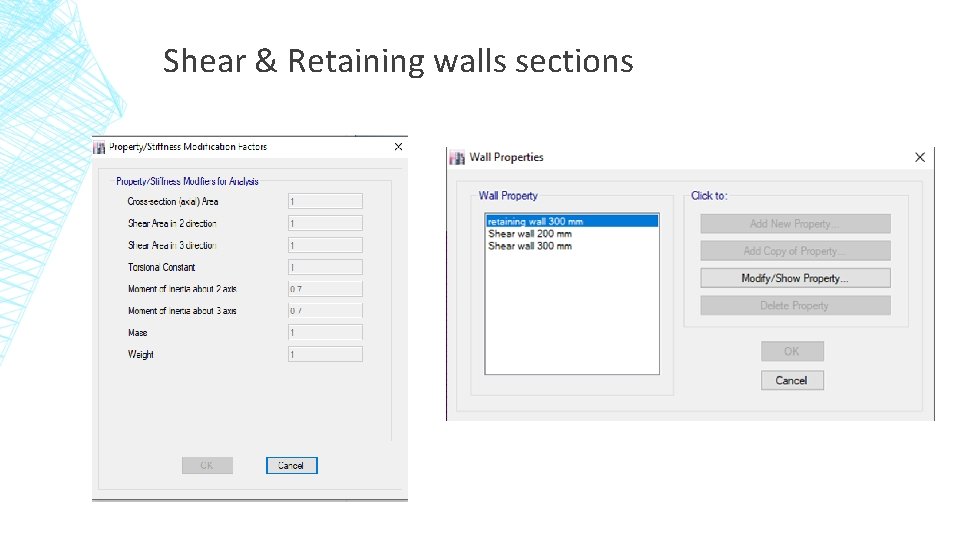Click the Wall Property group label
The image size is (960, 540).
pos(508,196)
